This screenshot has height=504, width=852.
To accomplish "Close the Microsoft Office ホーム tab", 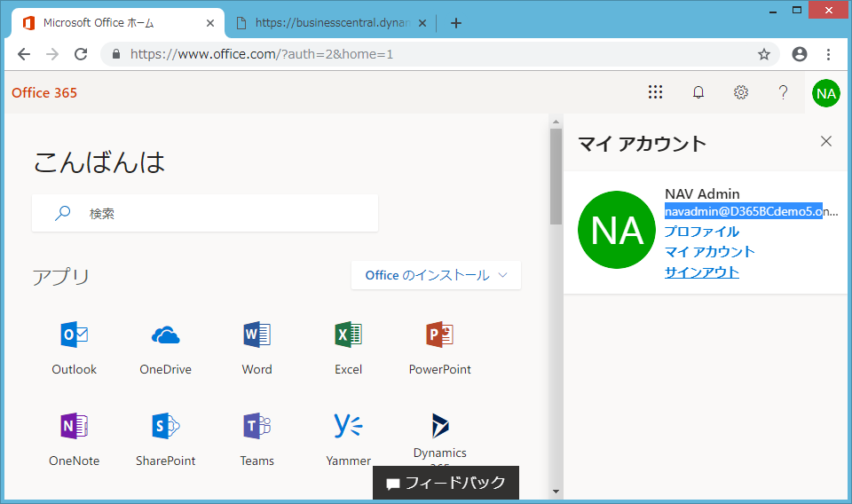I will coord(210,23).
